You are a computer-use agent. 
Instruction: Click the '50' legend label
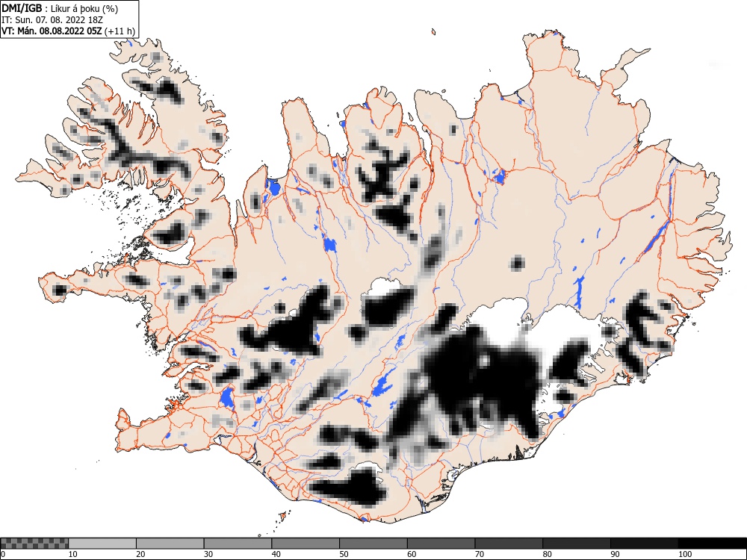[x=344, y=554]
